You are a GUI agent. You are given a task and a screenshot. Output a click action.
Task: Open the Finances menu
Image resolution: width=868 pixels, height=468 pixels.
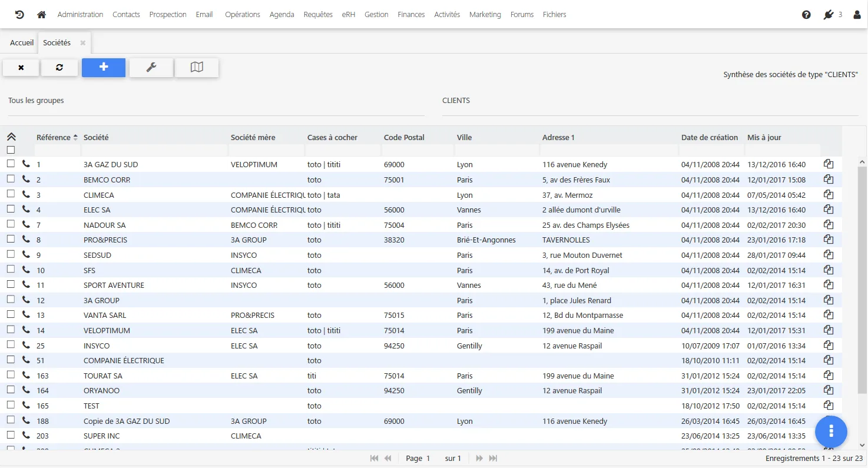click(x=411, y=15)
